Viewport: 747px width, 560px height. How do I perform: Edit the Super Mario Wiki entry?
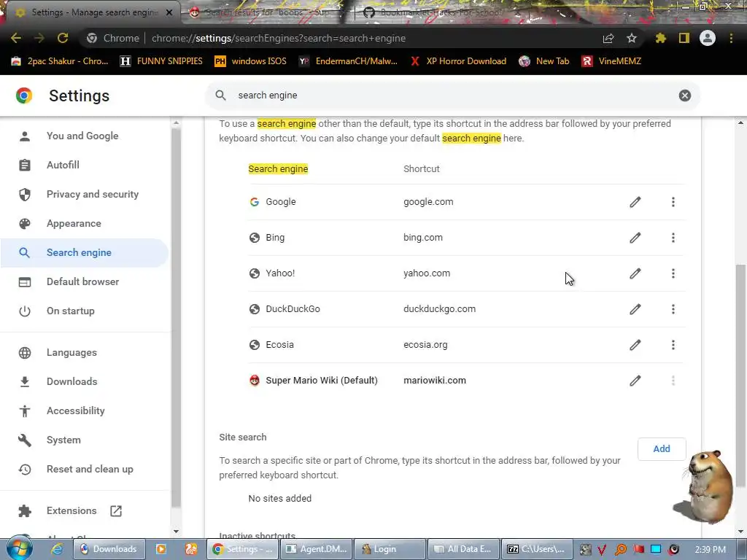635,381
